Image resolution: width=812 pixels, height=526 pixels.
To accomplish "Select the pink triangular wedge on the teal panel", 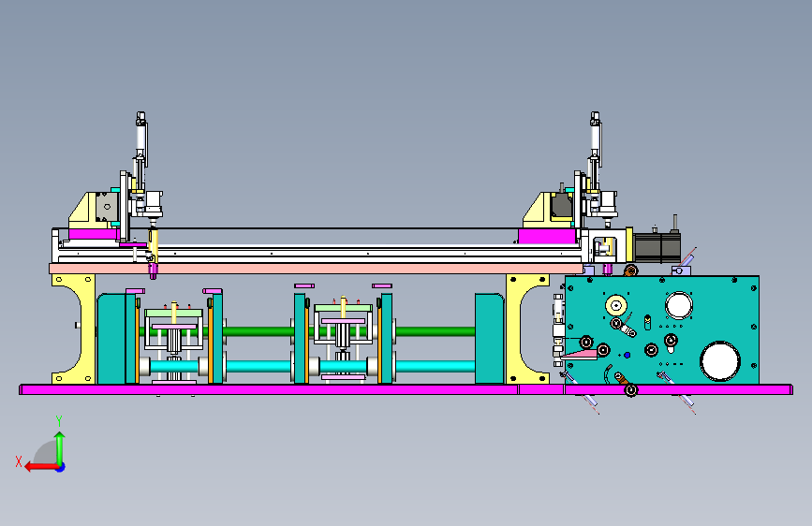I will 579,355.
